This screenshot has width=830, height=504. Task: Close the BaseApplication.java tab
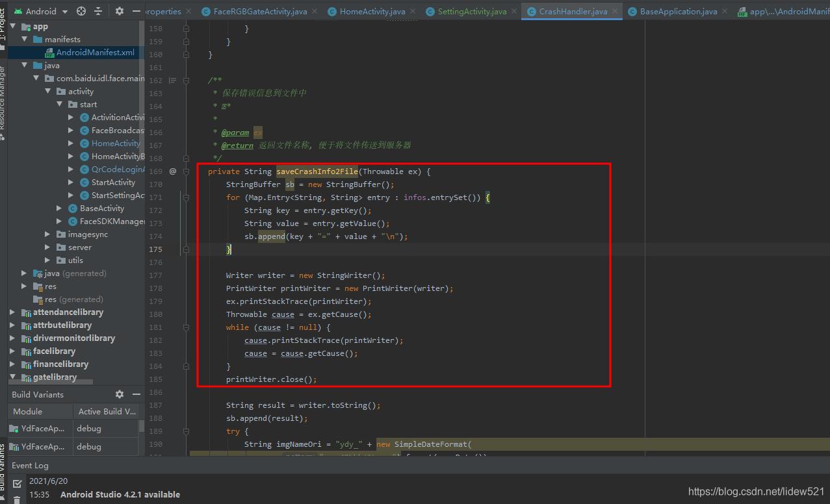coord(725,11)
